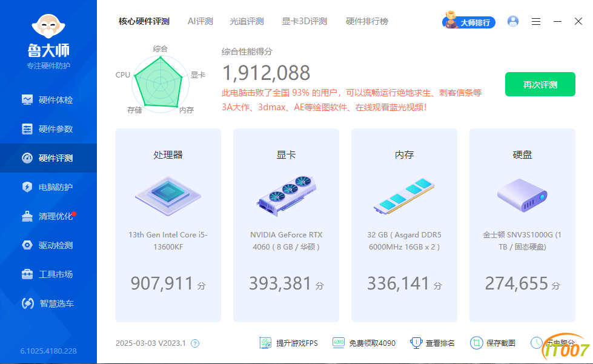Screen dimensions: 593x364
Task: Select the 驱动检测 sidebar label
Action: click(56, 245)
